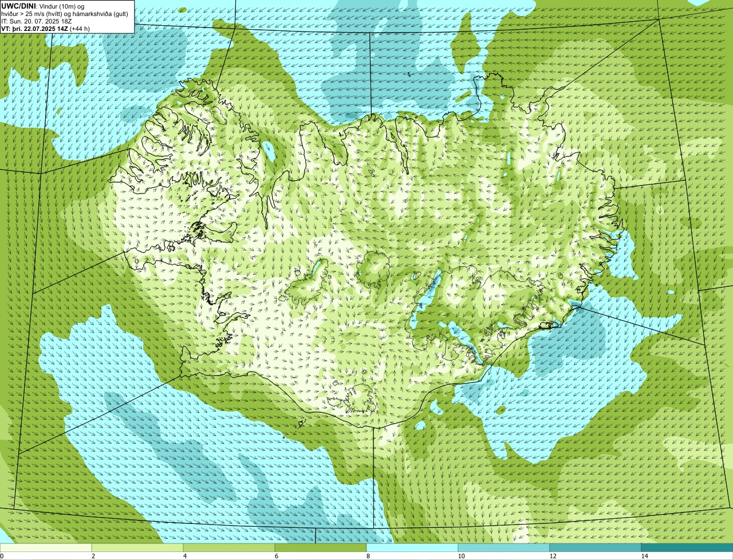The height and width of the screenshot is (560, 733).
Task: Click the 0–2 m/s pale yellow legend swatch
Action: tap(46, 547)
